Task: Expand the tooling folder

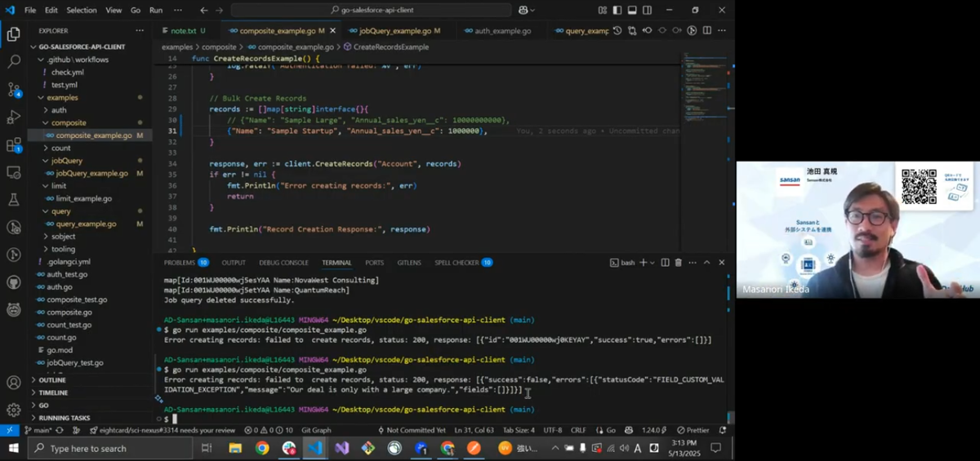Action: [63, 249]
